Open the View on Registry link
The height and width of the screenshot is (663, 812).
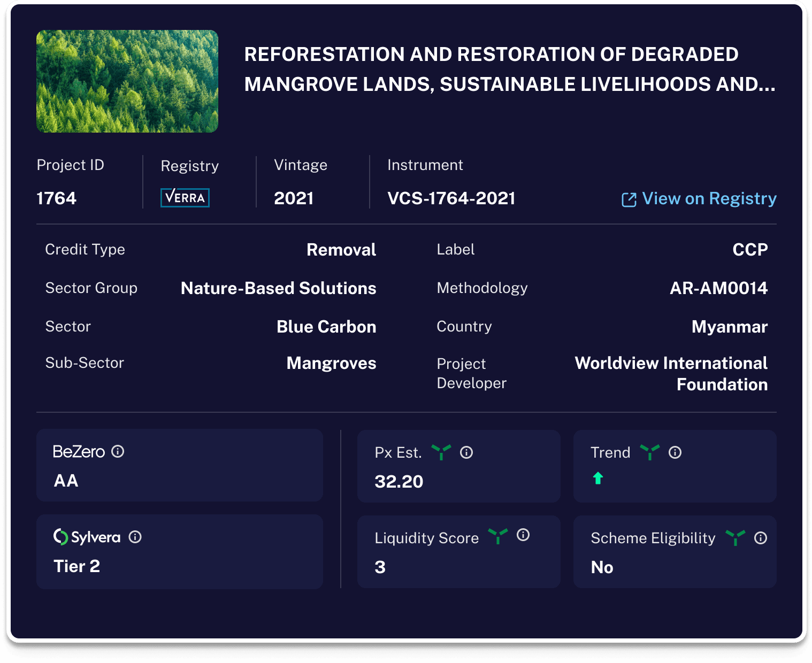tap(709, 198)
